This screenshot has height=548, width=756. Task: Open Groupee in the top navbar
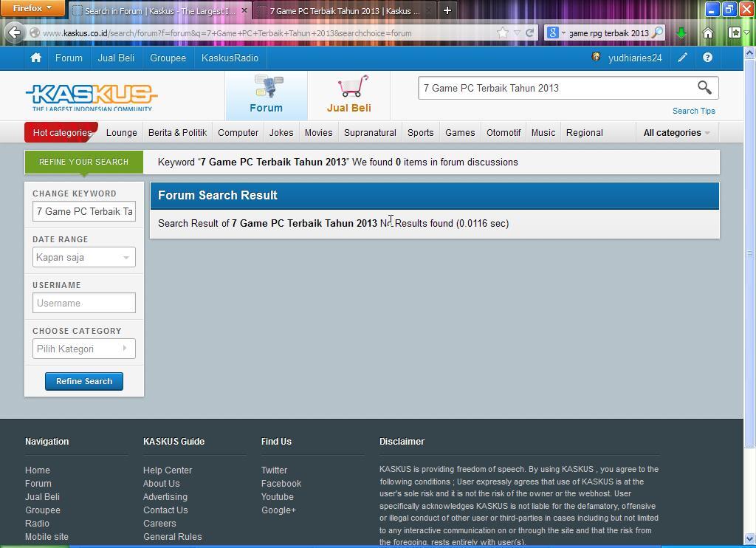pos(168,58)
